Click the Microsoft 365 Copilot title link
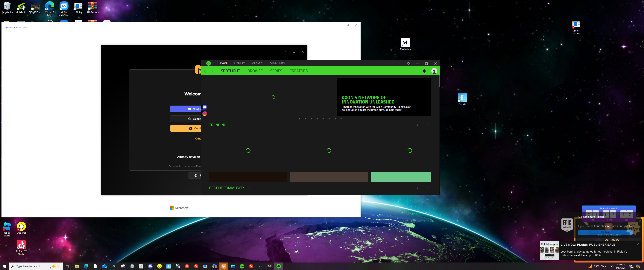The height and width of the screenshot is (270, 644). tap(16, 28)
